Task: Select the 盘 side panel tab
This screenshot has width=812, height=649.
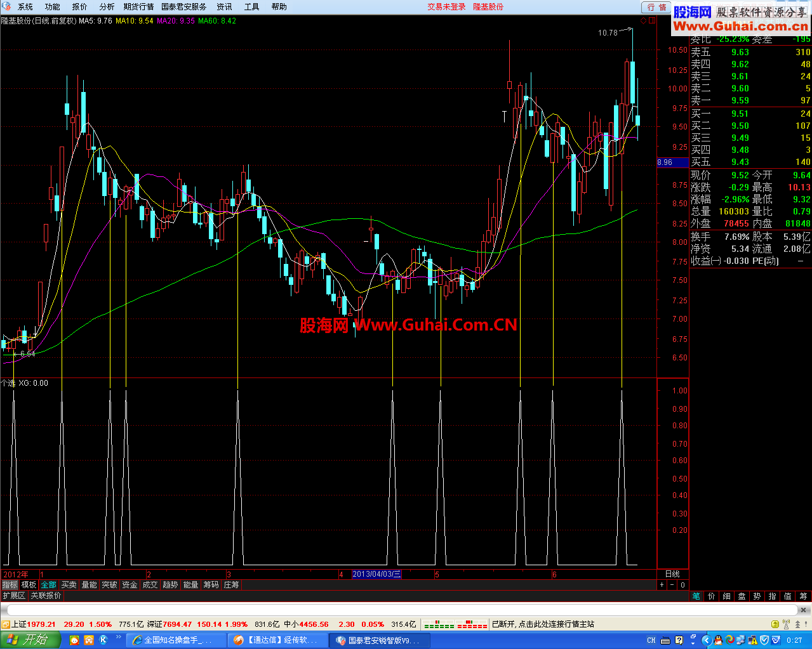Action: (x=742, y=596)
